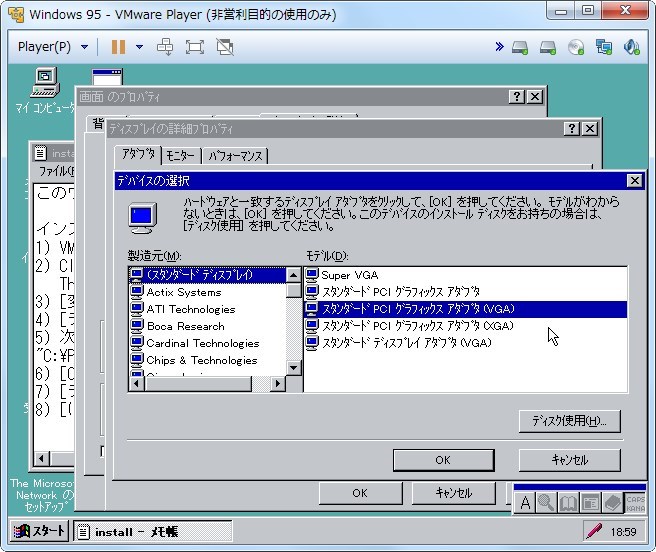656x552 pixels.
Task: Click the IME input mode A button
Action: point(525,502)
